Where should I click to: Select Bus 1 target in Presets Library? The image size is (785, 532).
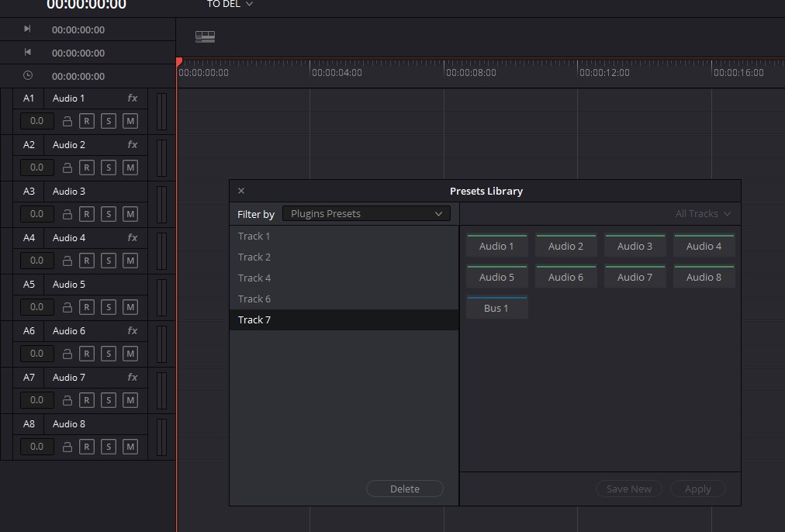496,308
